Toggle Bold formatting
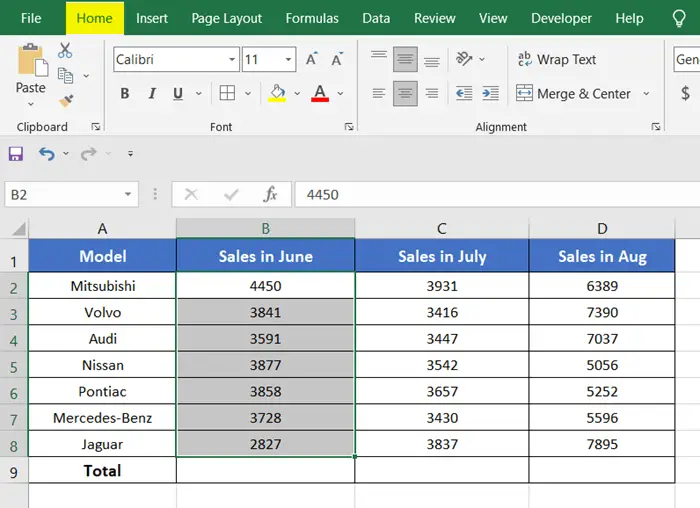 tap(125, 93)
